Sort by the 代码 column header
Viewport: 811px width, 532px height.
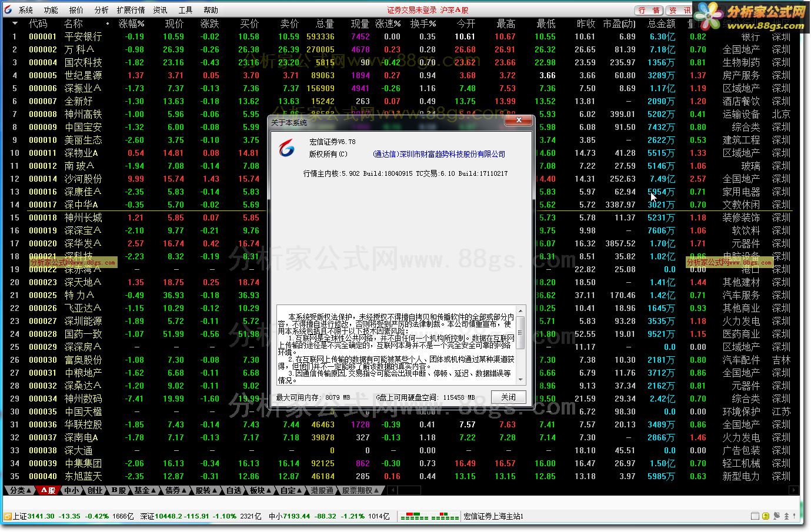point(38,24)
